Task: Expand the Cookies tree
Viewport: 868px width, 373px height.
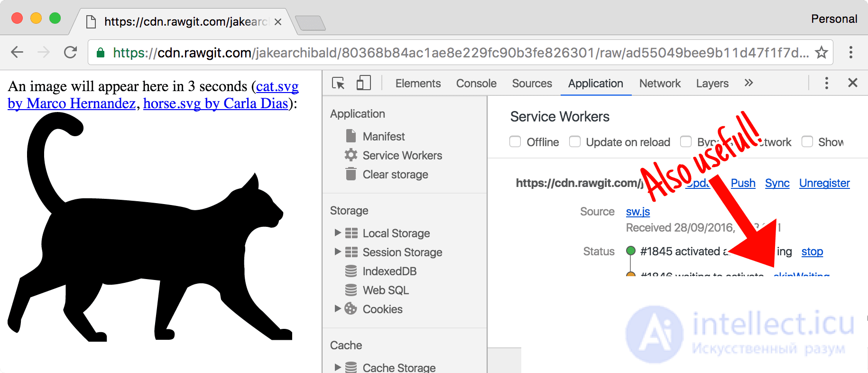Action: click(x=338, y=308)
